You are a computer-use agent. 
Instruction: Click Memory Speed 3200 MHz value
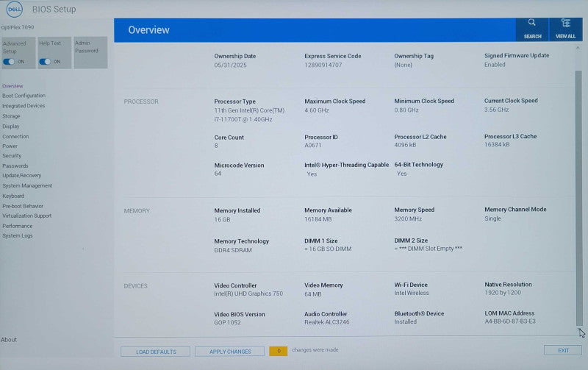[x=408, y=218]
